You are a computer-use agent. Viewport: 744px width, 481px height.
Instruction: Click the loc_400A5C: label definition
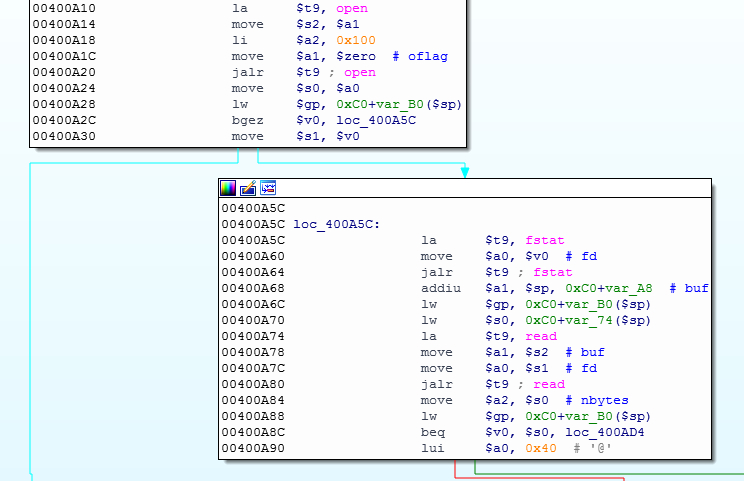tap(336, 224)
